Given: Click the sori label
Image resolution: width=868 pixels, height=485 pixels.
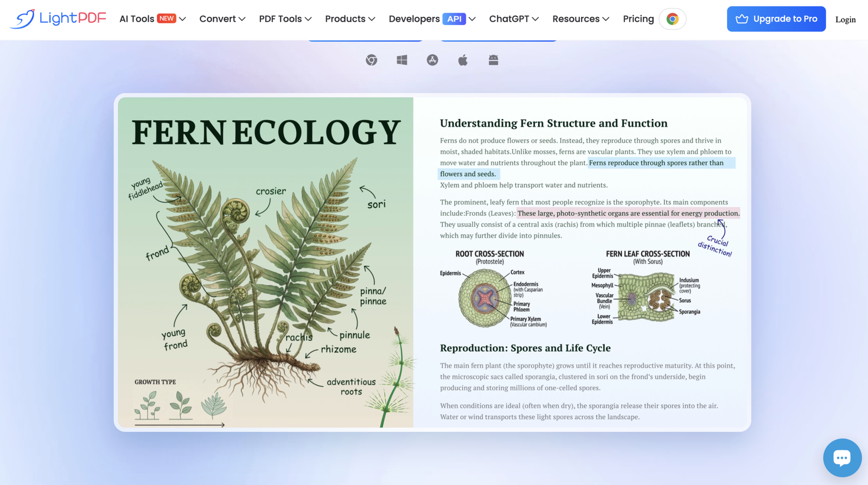Looking at the screenshot, I should coord(376,205).
